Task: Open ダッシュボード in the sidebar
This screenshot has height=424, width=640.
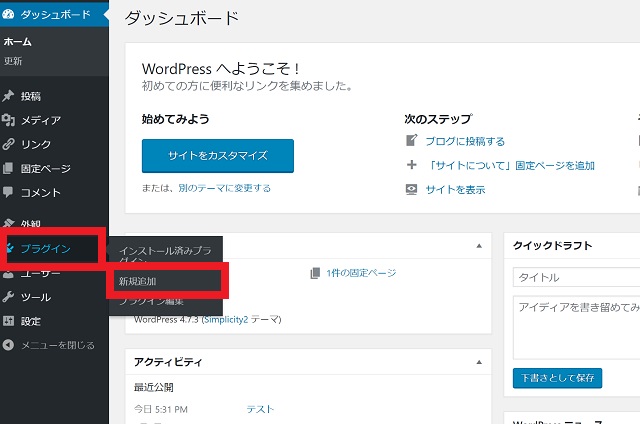Action: [54, 15]
